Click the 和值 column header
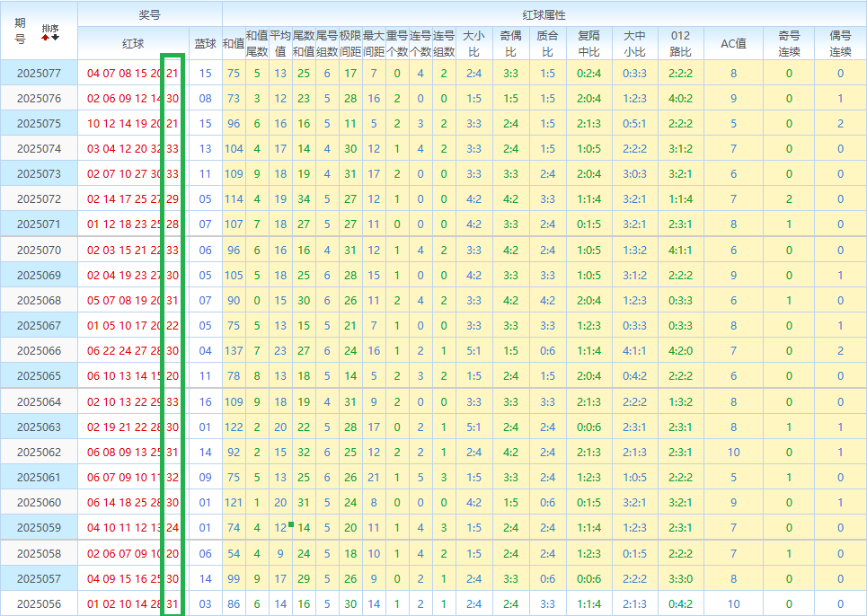 [x=234, y=44]
